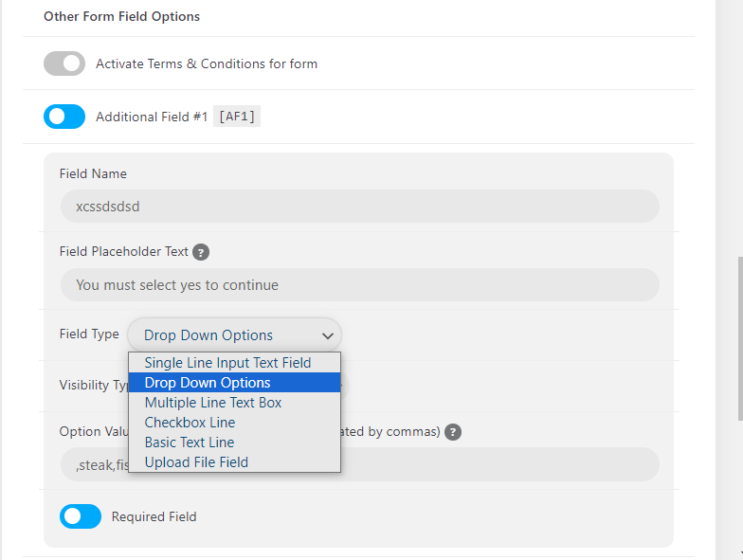Click the Field Type dropdown chevron arrow
This screenshot has width=743, height=560.
(328, 335)
